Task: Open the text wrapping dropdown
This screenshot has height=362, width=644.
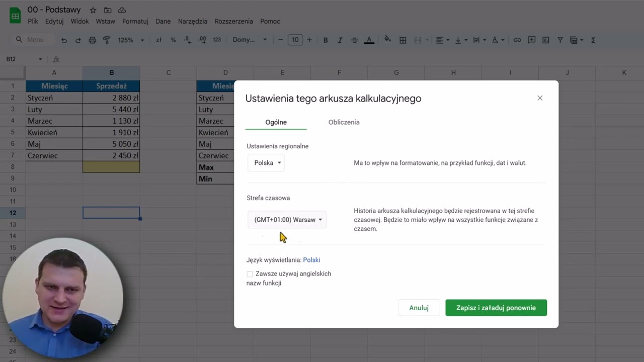Action: [x=479, y=40]
